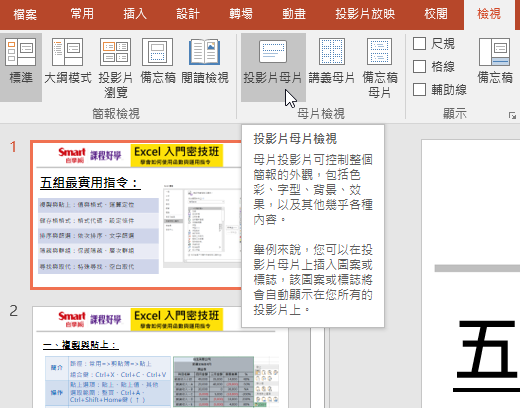Viewport: 520px width, 408px height.
Task: Toggle the 備忘稿 notes pane button
Action: pos(495,67)
